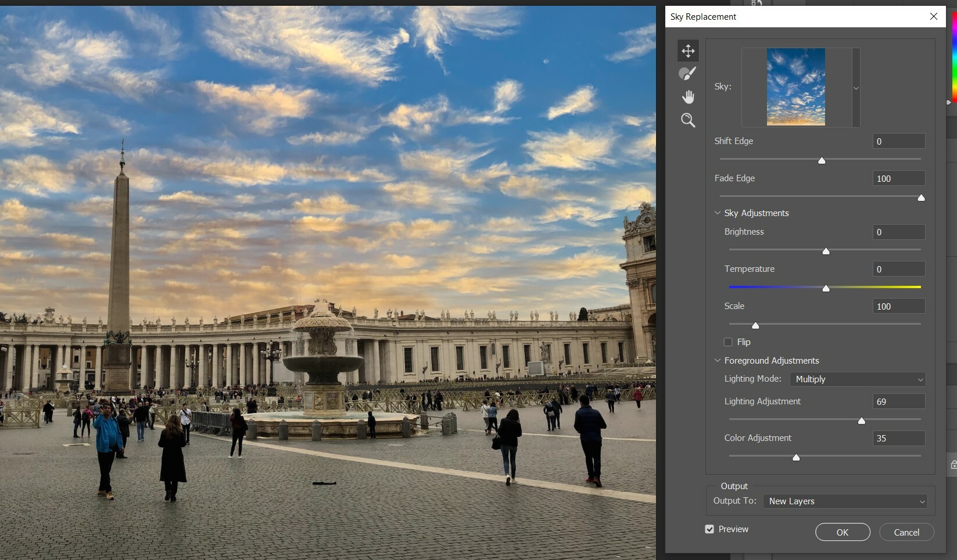Click the Preview label text

[733, 529]
